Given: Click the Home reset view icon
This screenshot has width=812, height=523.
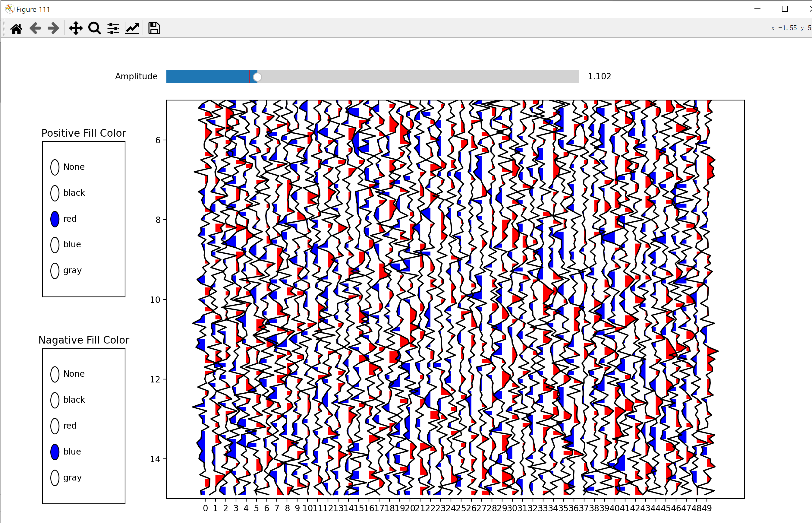Looking at the screenshot, I should [x=16, y=28].
